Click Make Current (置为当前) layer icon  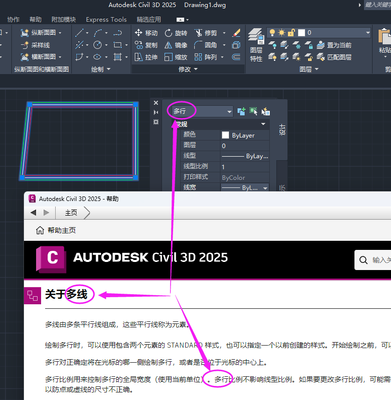[333, 45]
